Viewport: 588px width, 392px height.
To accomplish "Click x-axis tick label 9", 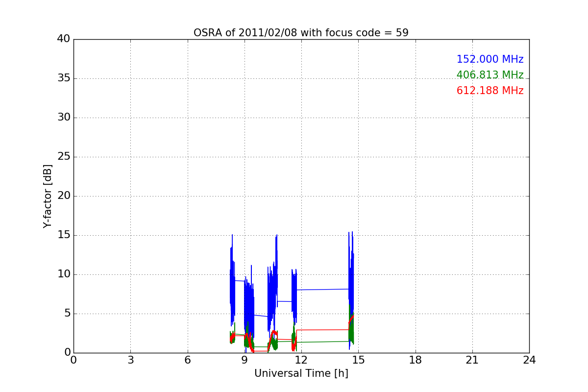I will click(x=245, y=360).
